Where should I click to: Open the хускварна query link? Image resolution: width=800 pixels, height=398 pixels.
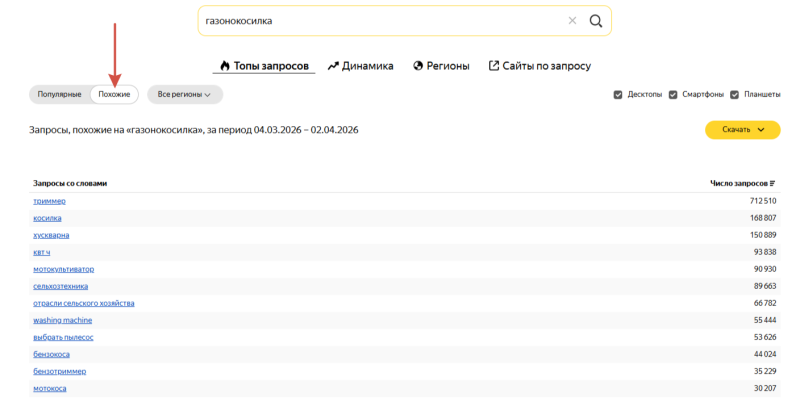click(x=51, y=235)
